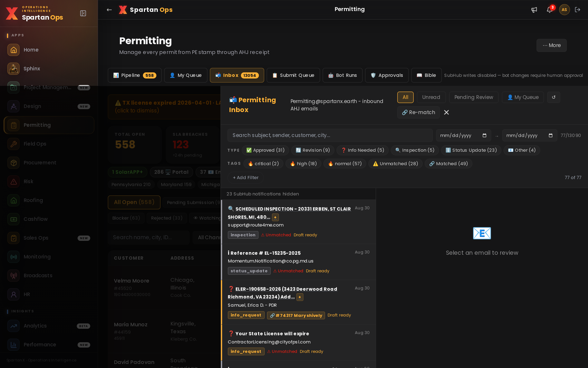
Task: Collapse the sidebar panel icon
Action: [83, 13]
